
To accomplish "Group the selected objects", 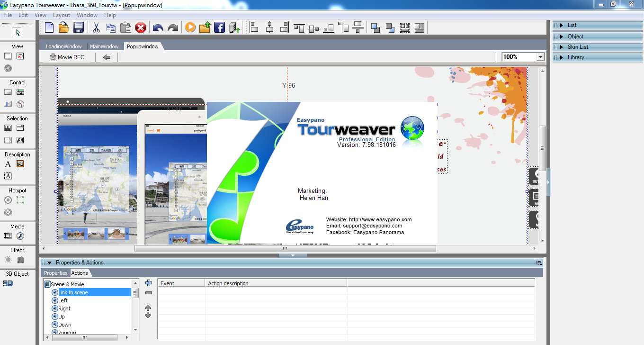I will tap(405, 27).
